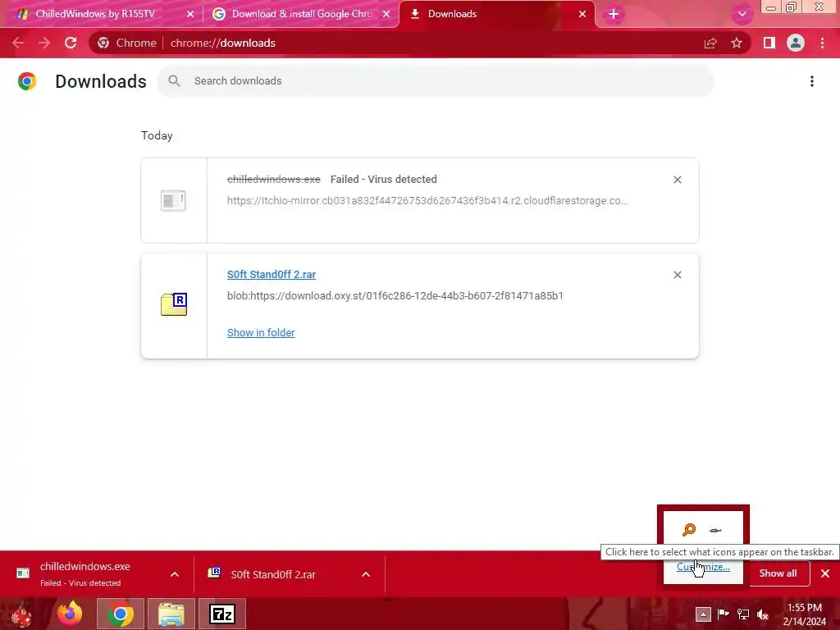840x630 pixels.
Task: Click the cloudflarestorage download URL text
Action: (x=427, y=201)
